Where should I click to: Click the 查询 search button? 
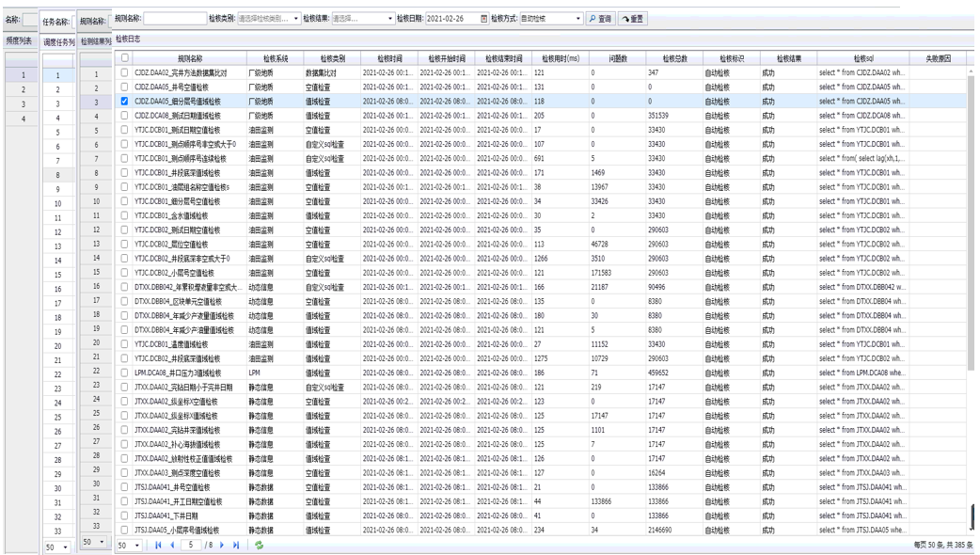coord(600,19)
